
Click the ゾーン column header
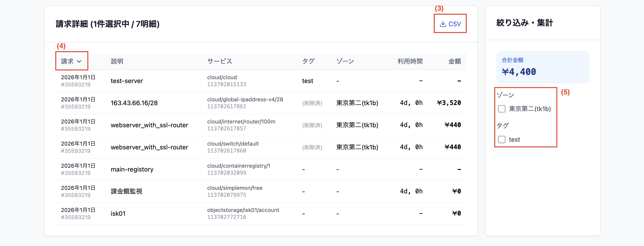click(345, 61)
